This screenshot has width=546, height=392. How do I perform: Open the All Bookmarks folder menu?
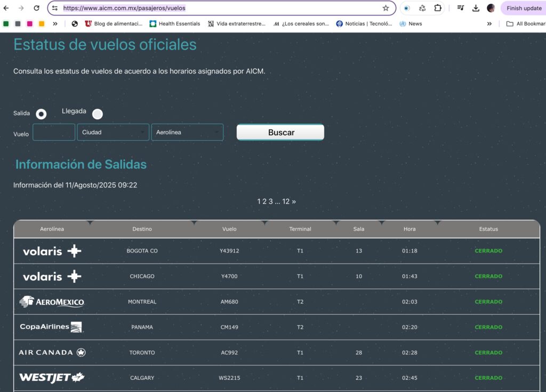(526, 23)
